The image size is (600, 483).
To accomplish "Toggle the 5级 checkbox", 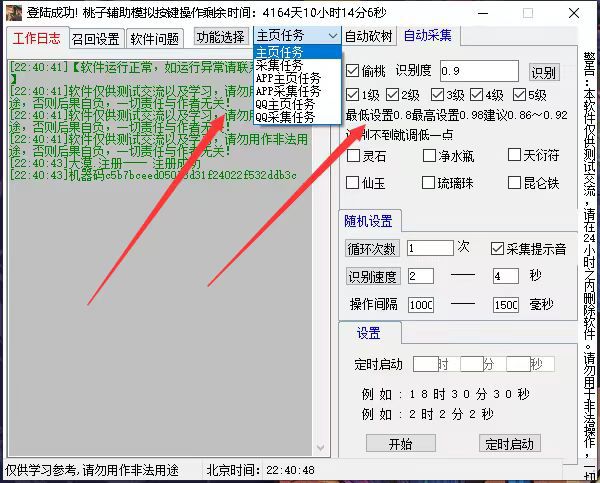I will pos(519,95).
